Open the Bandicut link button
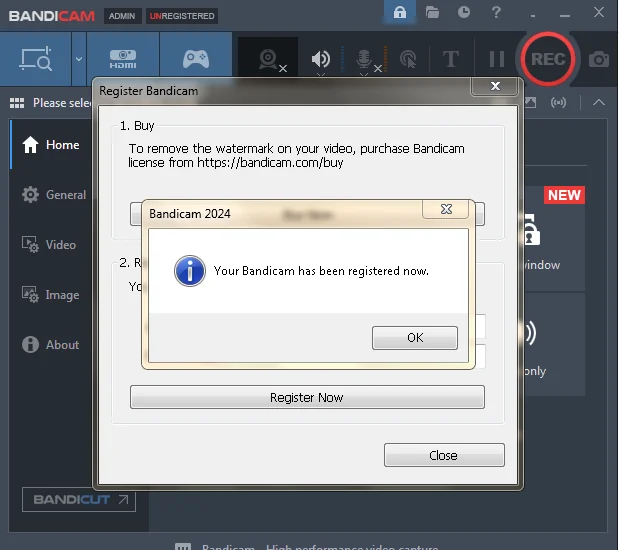The height and width of the screenshot is (550, 619). [79, 499]
